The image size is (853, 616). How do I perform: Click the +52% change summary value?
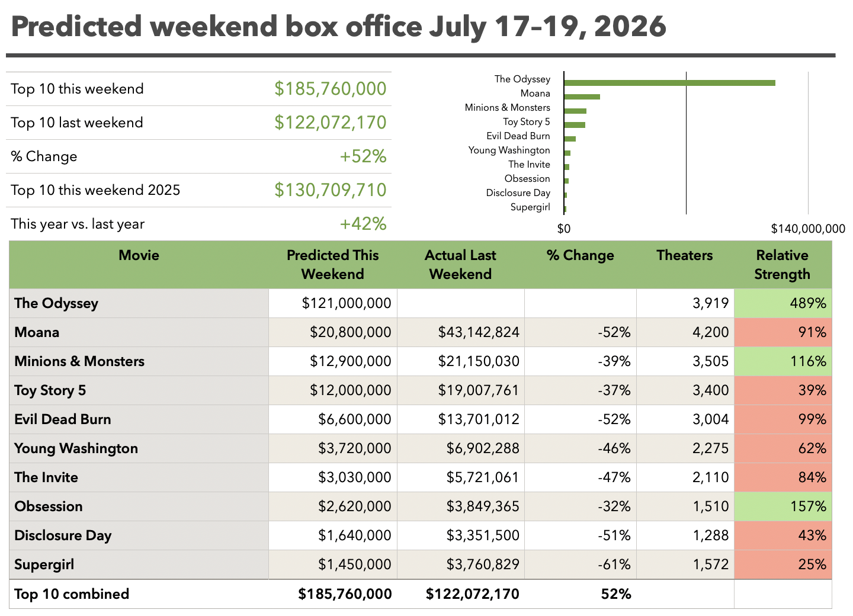pos(363,156)
